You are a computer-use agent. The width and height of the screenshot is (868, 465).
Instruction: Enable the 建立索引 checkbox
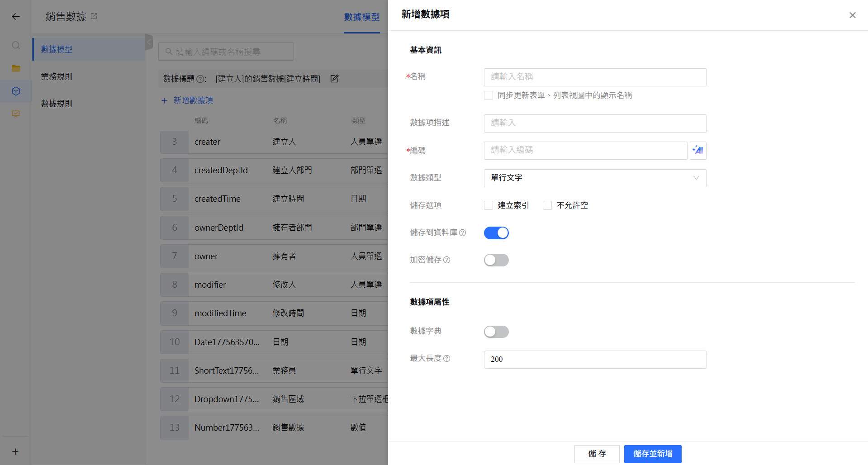pyautogui.click(x=489, y=205)
